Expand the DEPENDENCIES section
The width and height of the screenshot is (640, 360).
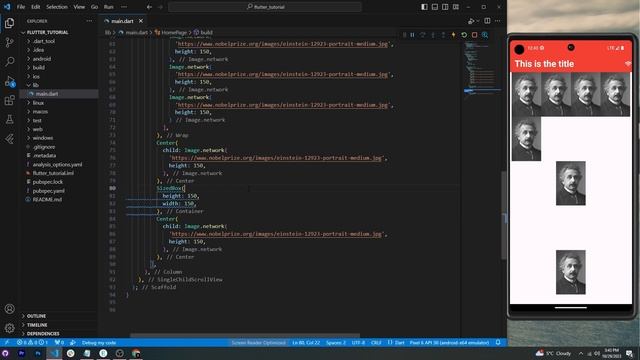[43, 333]
